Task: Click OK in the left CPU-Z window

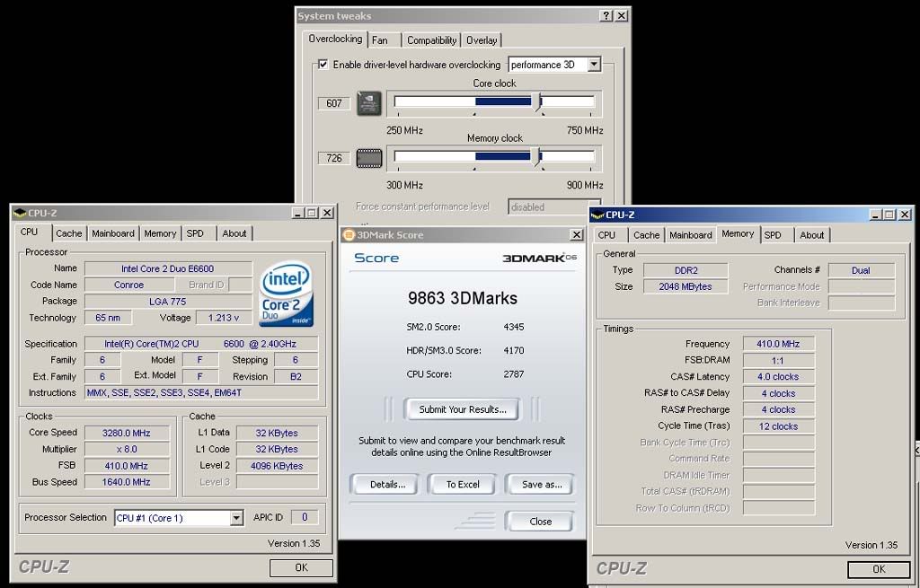Action: (x=302, y=567)
